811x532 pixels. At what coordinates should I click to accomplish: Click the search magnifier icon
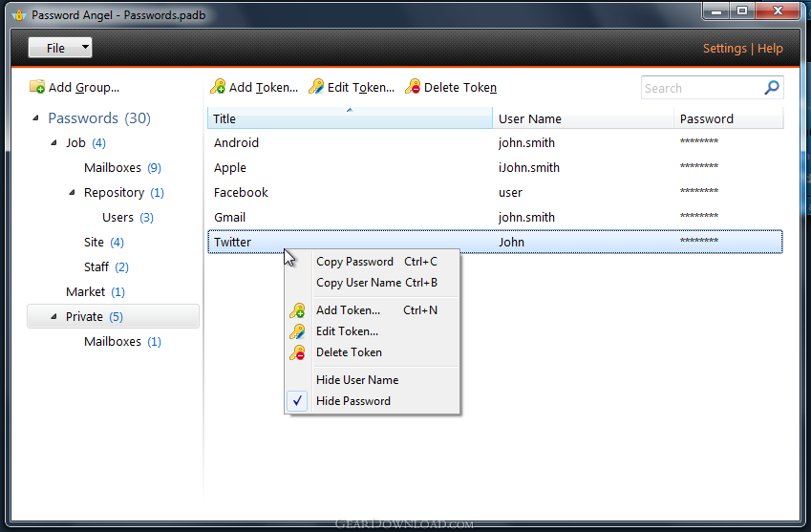(x=772, y=88)
